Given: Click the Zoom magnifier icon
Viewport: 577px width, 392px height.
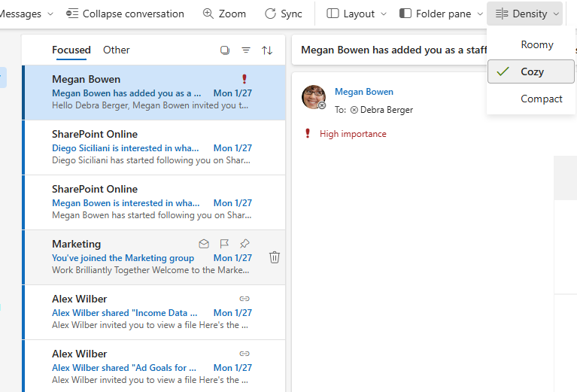Looking at the screenshot, I should coord(208,14).
